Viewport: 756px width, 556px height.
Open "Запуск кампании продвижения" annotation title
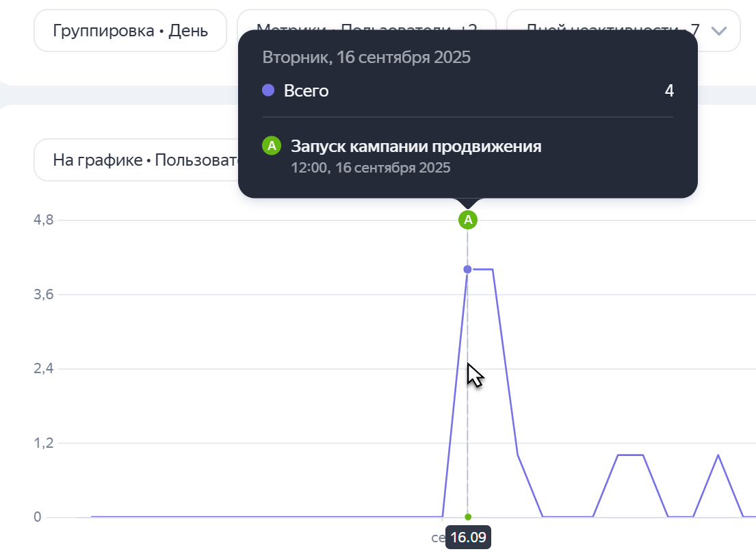tap(416, 146)
